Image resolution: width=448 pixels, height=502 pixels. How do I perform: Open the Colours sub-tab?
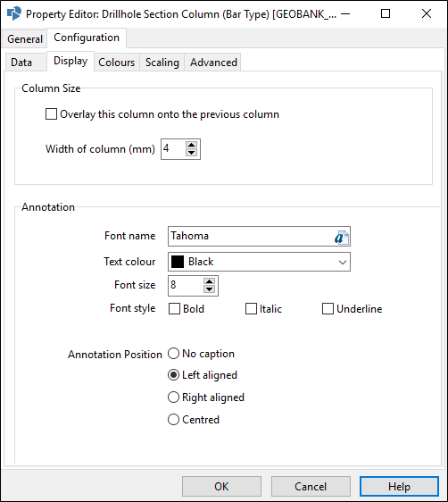coord(117,63)
